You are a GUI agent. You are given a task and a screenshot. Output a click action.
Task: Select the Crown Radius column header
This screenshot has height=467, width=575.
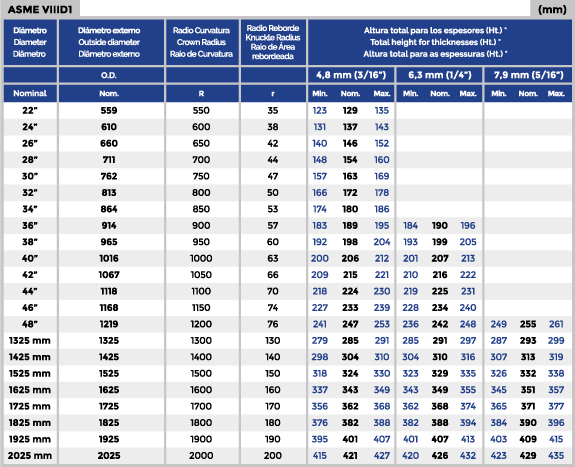coord(202,42)
